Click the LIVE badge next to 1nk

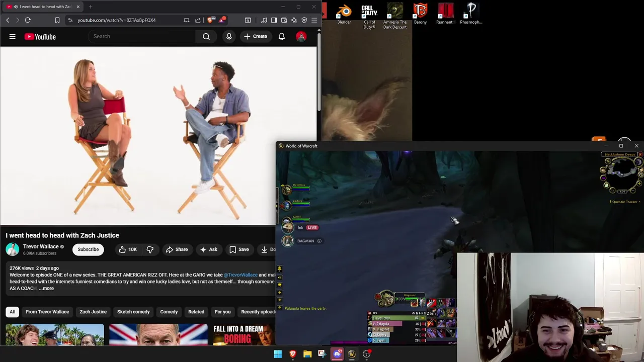[x=312, y=227]
